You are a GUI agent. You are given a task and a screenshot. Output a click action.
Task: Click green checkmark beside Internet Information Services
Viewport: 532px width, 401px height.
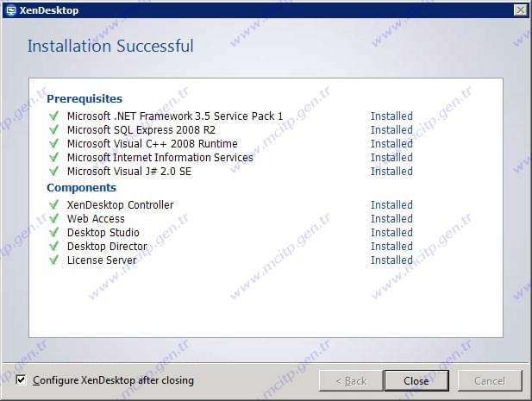coord(54,158)
